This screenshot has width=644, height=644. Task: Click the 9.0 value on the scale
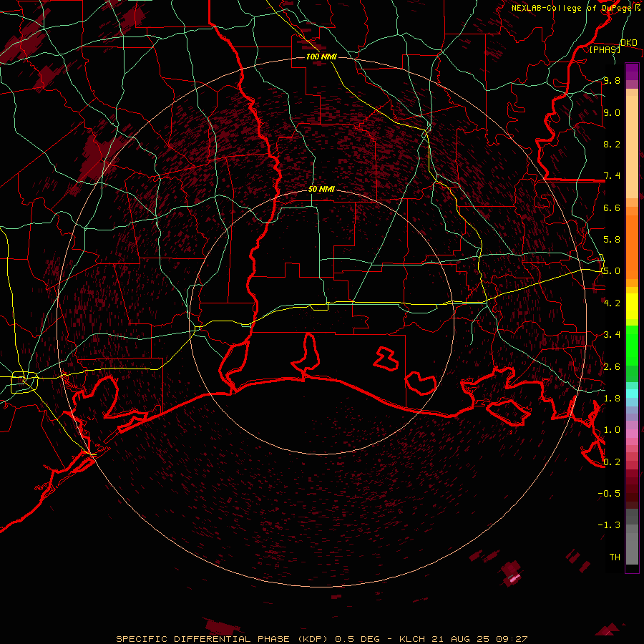coord(612,112)
